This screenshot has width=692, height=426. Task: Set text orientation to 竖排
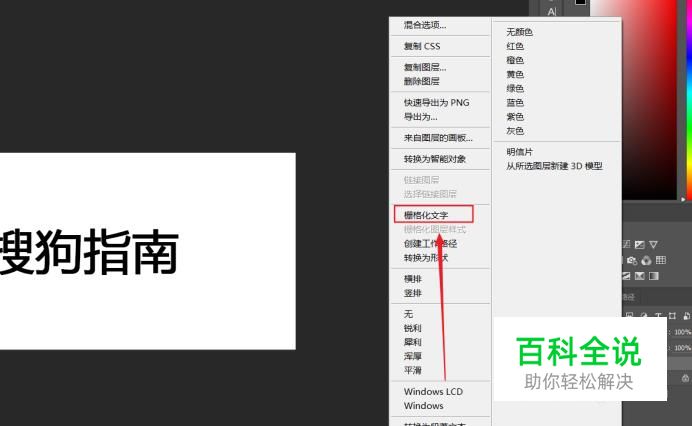(x=413, y=293)
